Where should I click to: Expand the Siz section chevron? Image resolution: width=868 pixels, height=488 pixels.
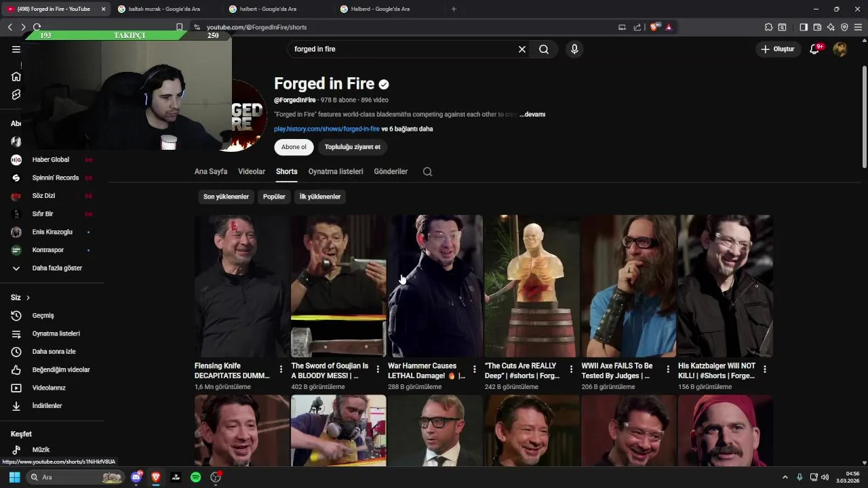[x=28, y=298]
